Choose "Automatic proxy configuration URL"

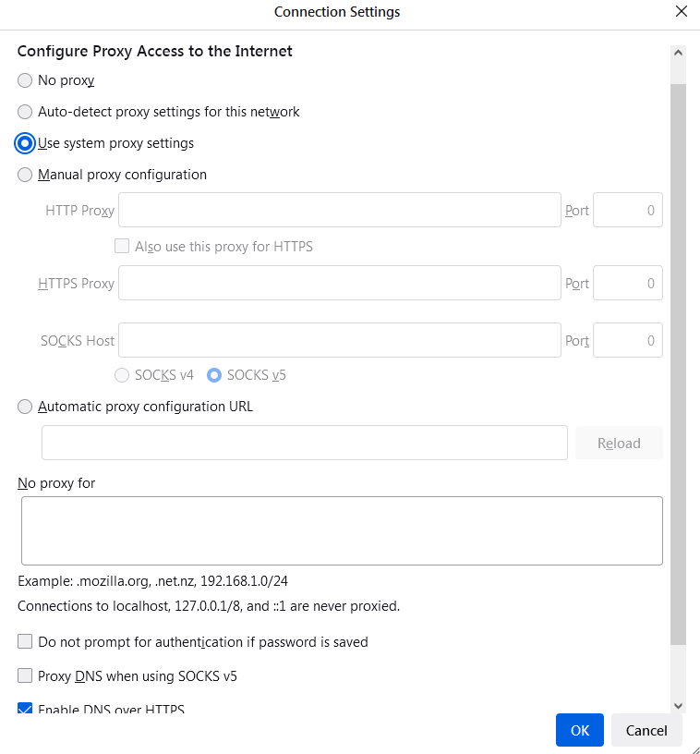(x=25, y=407)
